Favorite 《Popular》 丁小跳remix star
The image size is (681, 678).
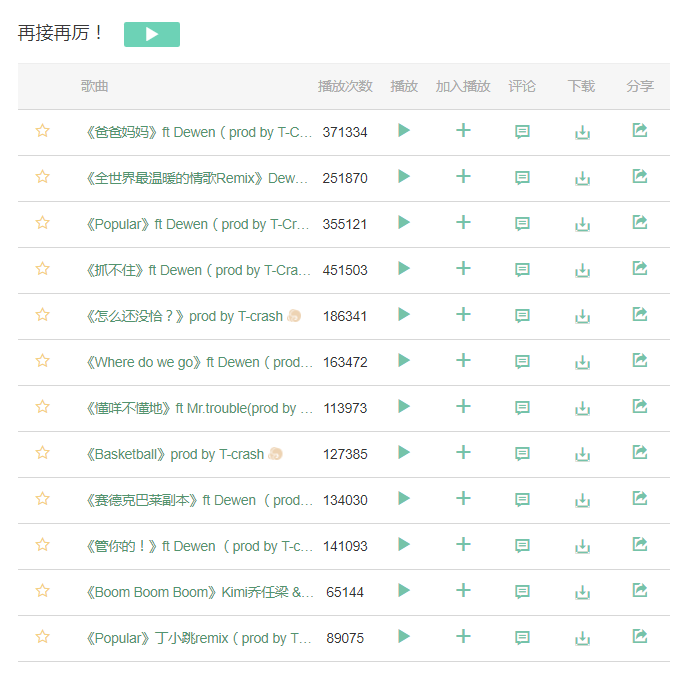[x=43, y=637]
